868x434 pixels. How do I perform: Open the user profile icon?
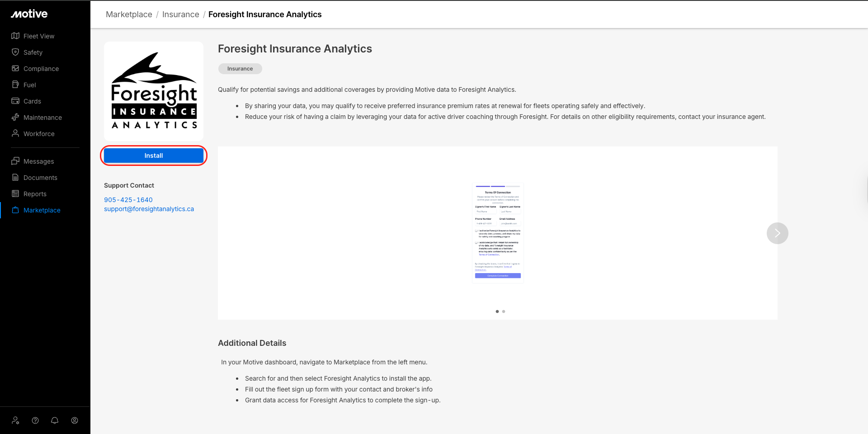75,420
